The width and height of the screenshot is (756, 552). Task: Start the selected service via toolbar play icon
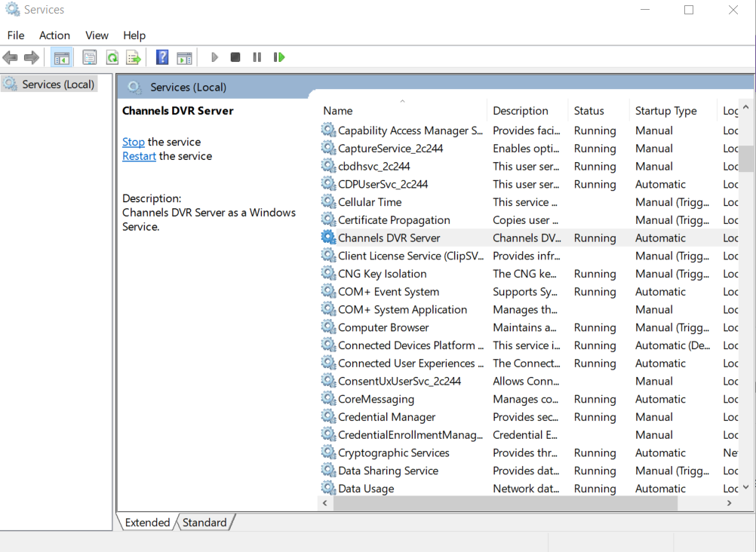(x=214, y=57)
